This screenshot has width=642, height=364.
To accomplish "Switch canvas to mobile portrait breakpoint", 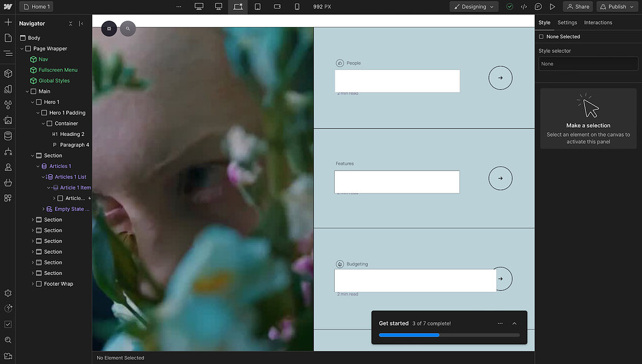I will tap(297, 6).
